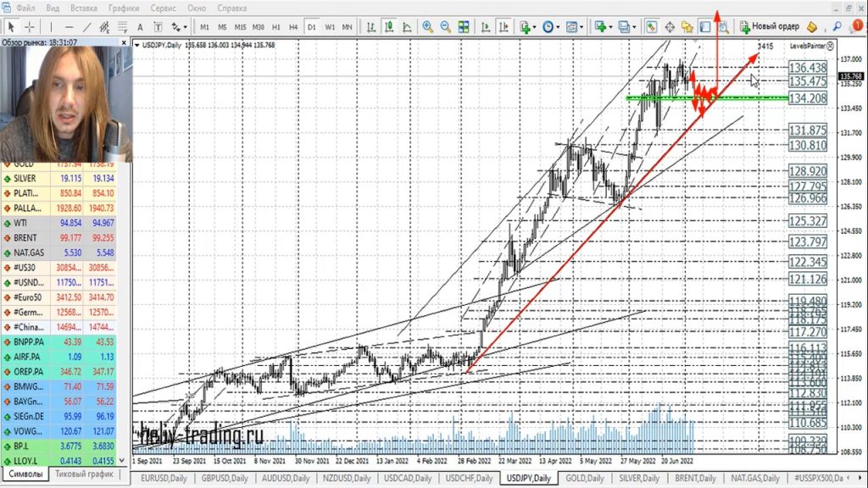Select the Crosshair tool
This screenshot has width=868, height=488.
point(30,27)
